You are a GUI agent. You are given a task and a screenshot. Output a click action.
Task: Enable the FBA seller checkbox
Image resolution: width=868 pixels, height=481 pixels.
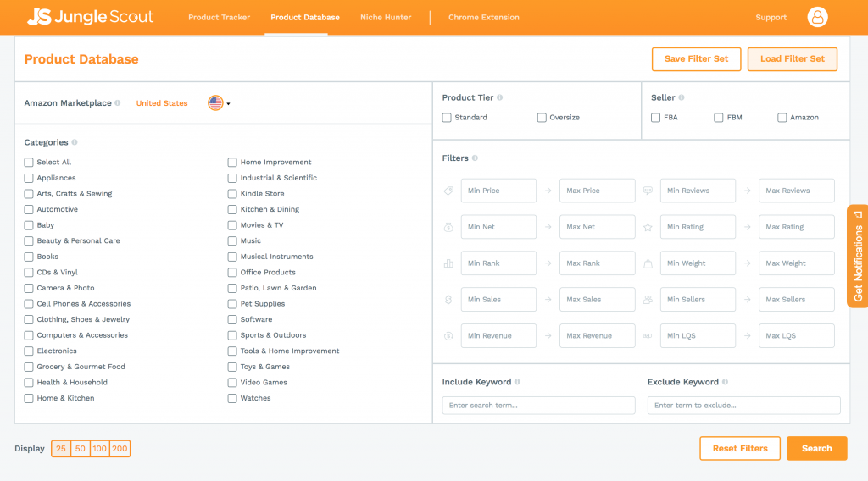[656, 118]
